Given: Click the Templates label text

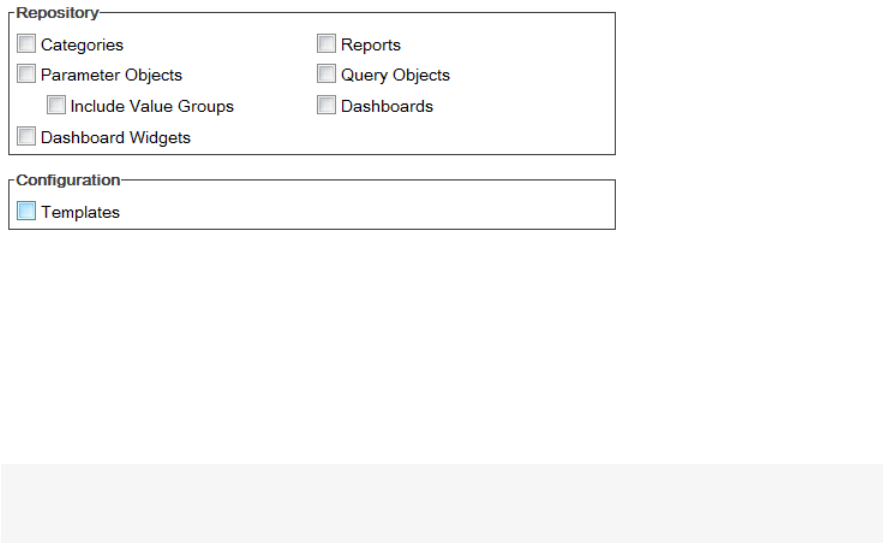Looking at the screenshot, I should 80,212.
